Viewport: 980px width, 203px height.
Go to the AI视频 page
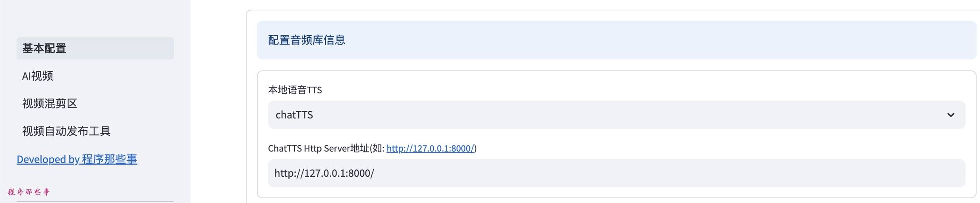38,76
